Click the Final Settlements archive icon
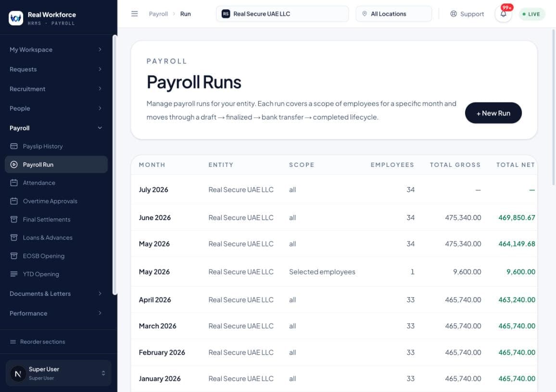Image resolution: width=556 pixels, height=392 pixels. coord(14,219)
